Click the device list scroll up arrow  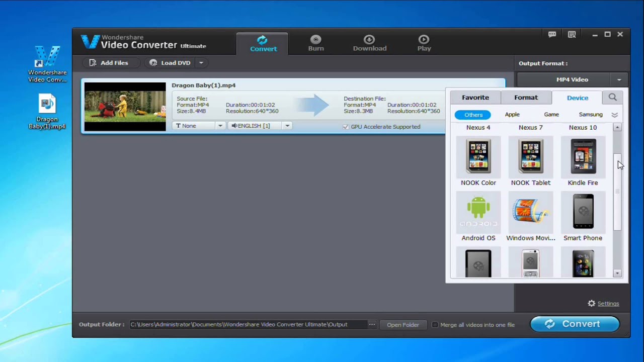click(x=617, y=128)
